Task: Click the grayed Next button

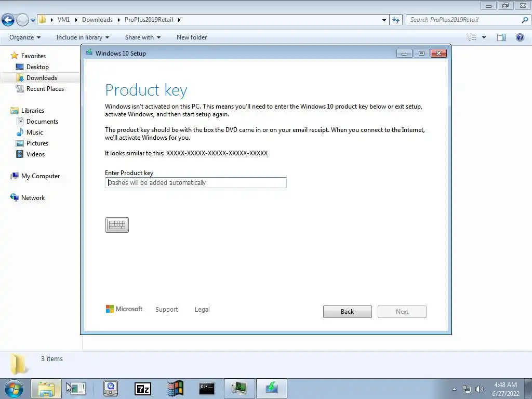Action: [x=402, y=312]
